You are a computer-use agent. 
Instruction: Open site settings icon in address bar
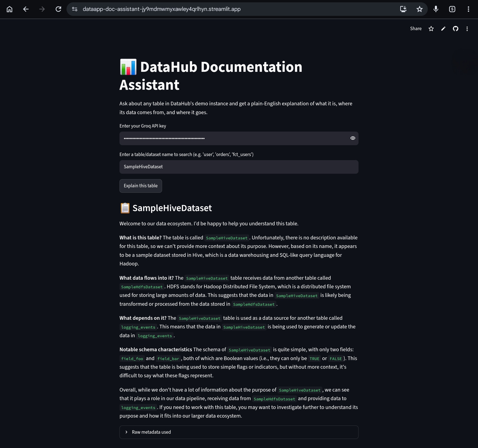(x=75, y=9)
